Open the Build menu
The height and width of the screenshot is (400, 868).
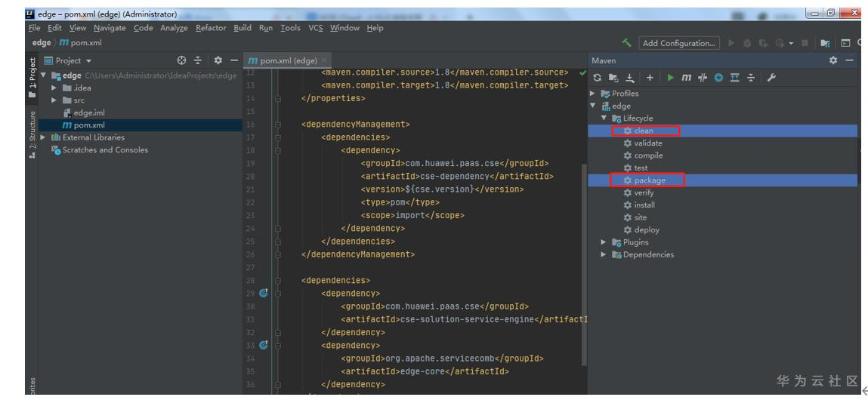(x=242, y=28)
